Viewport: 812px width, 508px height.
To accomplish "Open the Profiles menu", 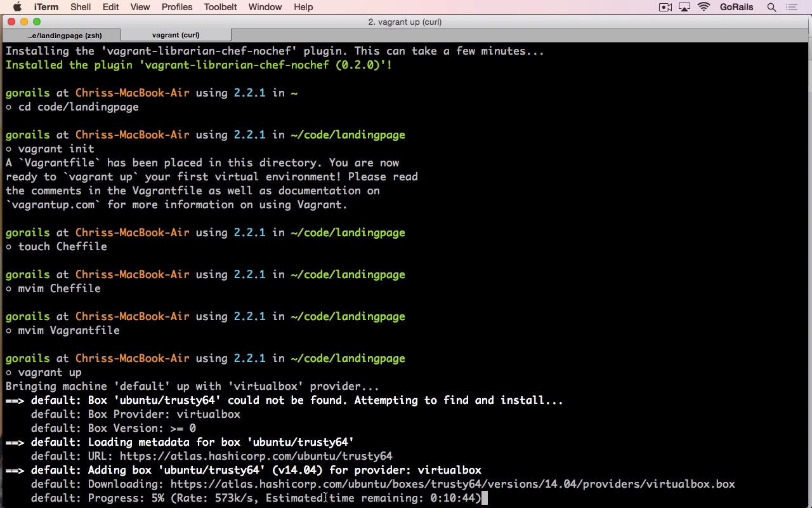I will pyautogui.click(x=177, y=7).
